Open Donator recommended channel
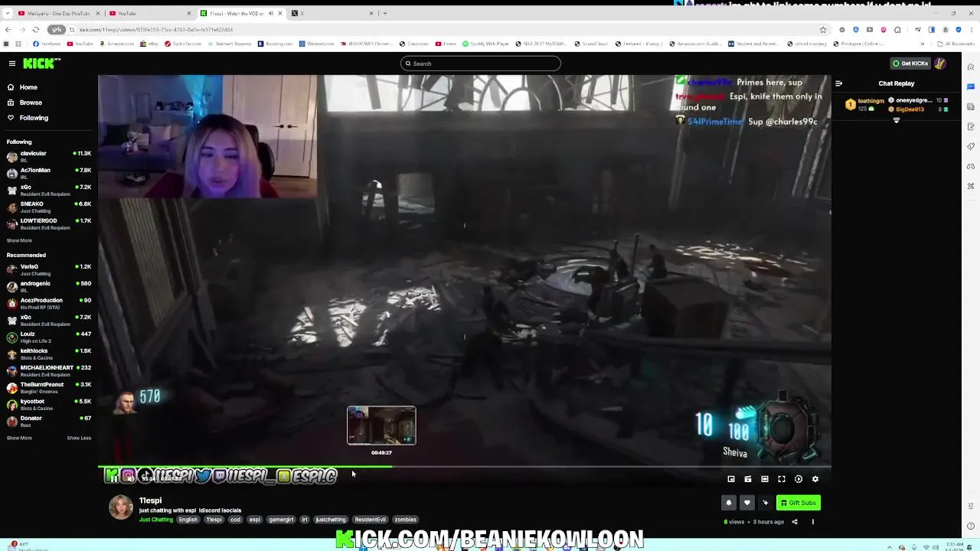This screenshot has height=551, width=980. click(49, 422)
